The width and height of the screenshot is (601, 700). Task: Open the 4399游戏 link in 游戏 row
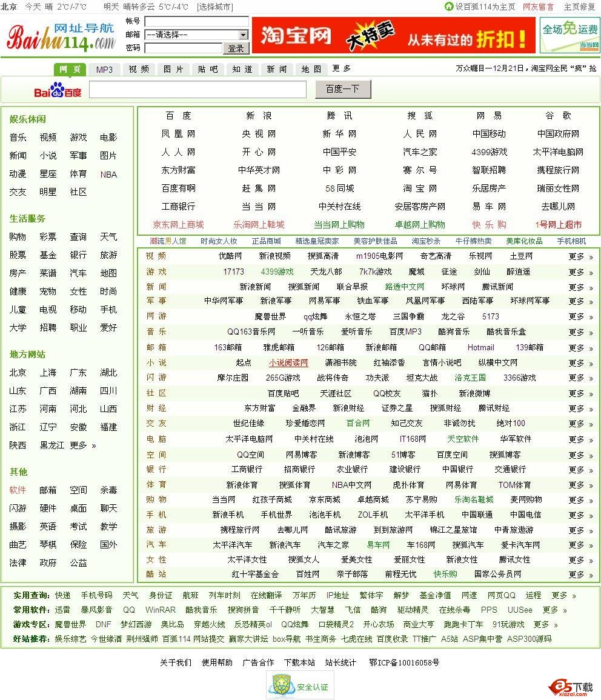coord(277,272)
